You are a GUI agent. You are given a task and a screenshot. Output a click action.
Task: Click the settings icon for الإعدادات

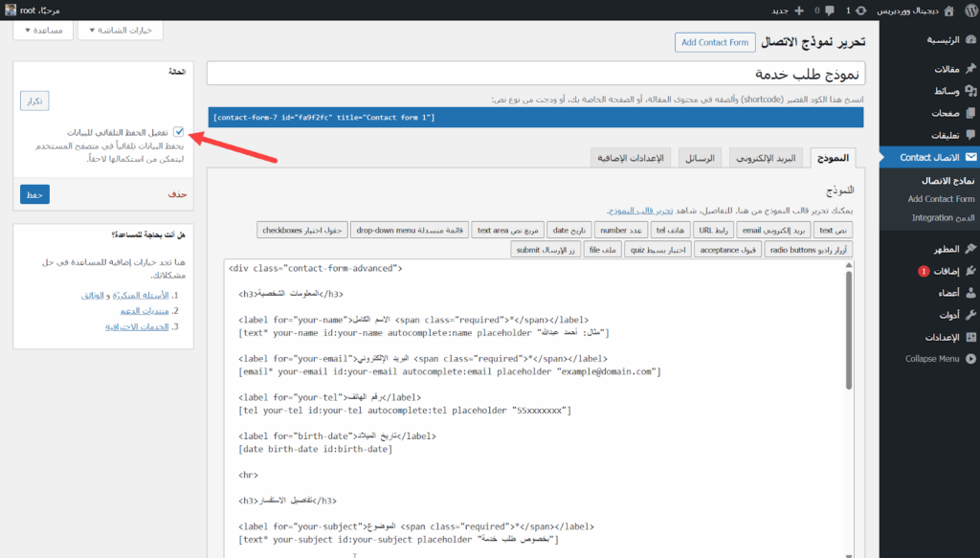coord(970,337)
